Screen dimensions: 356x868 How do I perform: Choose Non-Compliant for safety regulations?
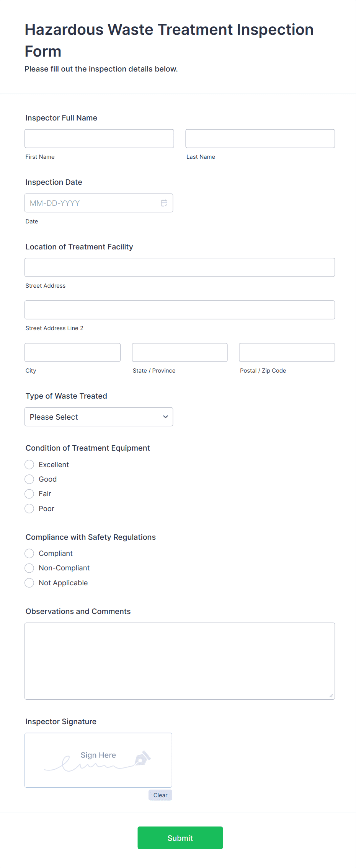[x=29, y=568]
